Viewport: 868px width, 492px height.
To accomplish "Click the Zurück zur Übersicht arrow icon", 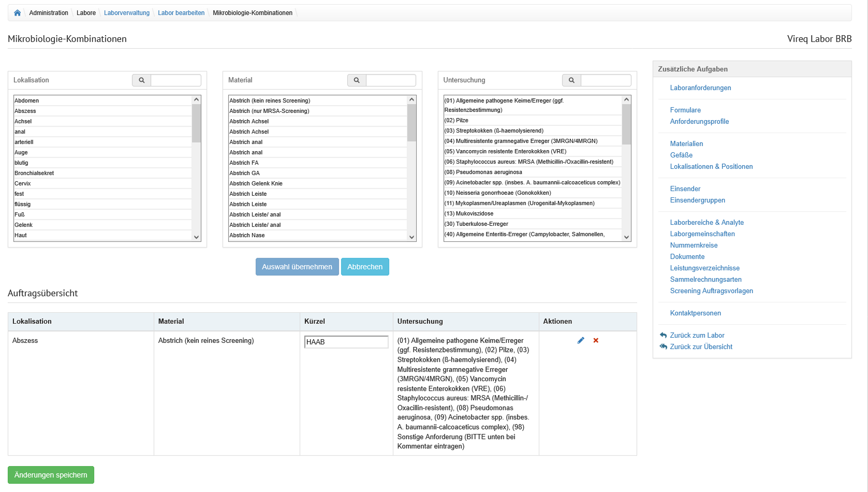I will point(664,346).
